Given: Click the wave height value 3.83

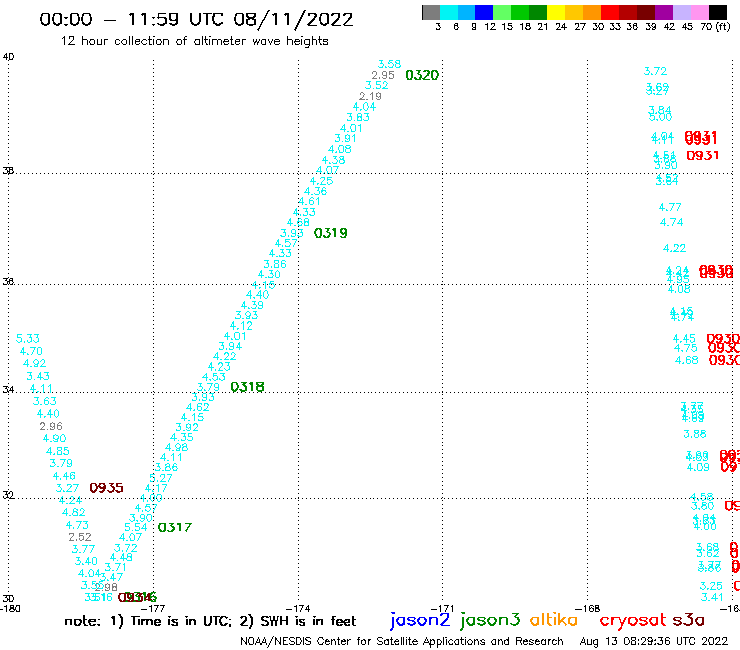Looking at the screenshot, I should click(x=358, y=118).
